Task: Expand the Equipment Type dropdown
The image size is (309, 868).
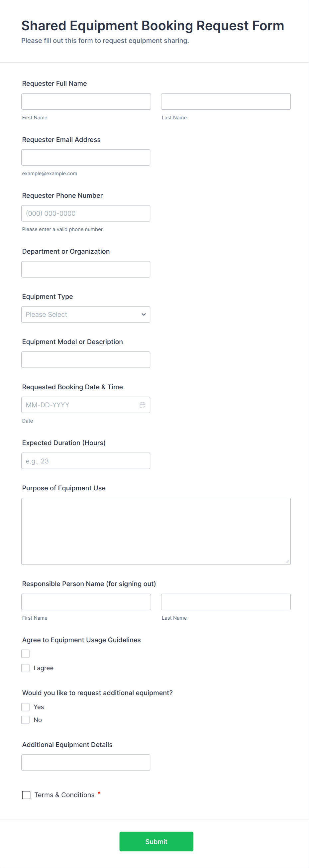Action: pyautogui.click(x=85, y=314)
